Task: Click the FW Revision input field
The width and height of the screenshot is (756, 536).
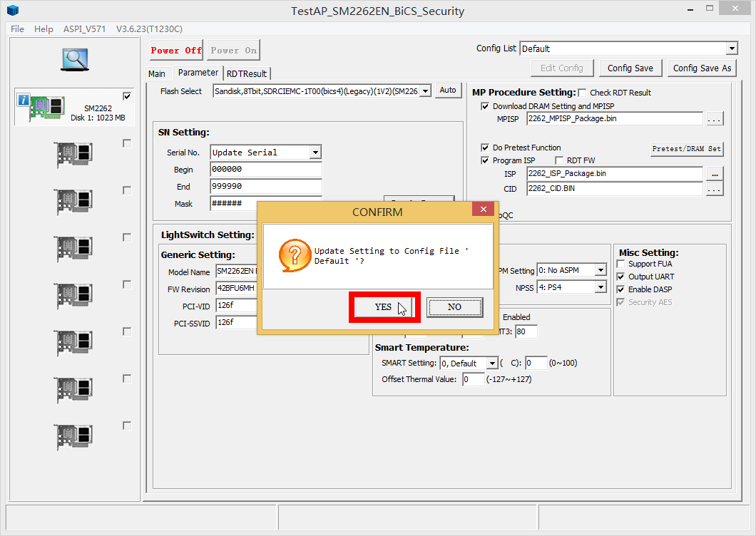Action: coord(235,289)
